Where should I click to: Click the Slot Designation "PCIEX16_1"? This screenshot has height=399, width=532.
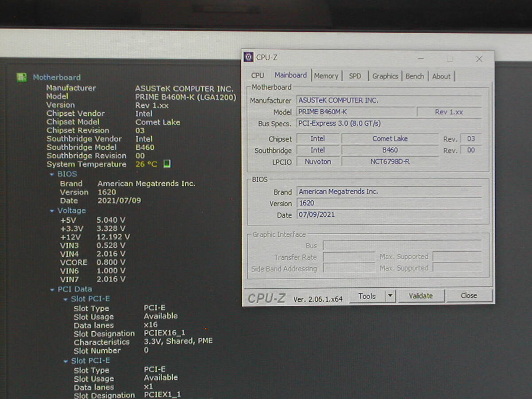[x=164, y=333]
